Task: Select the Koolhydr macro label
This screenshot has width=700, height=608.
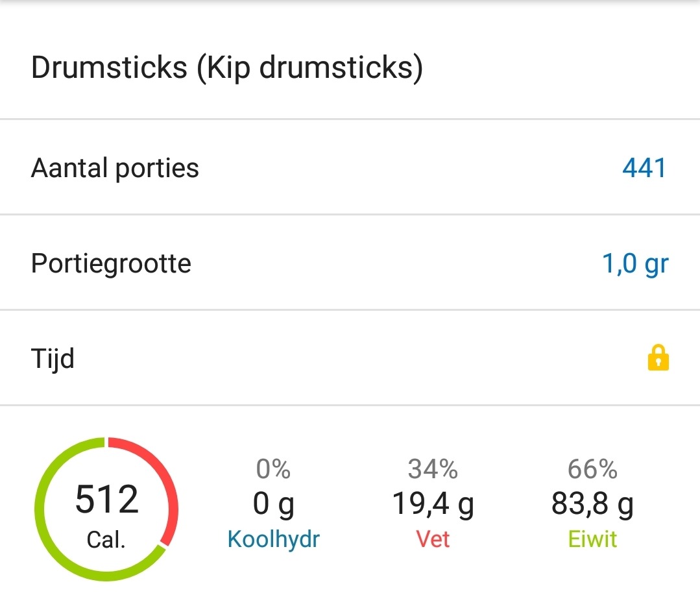Action: pos(273,539)
